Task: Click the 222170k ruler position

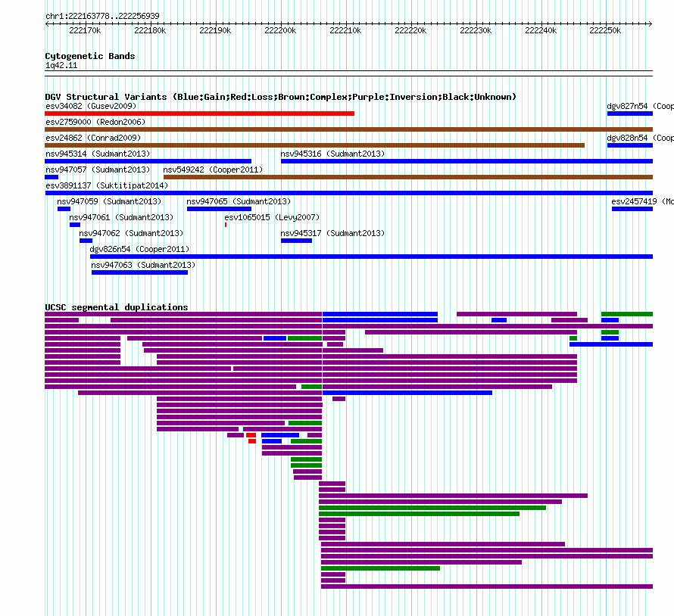Action: (85, 30)
